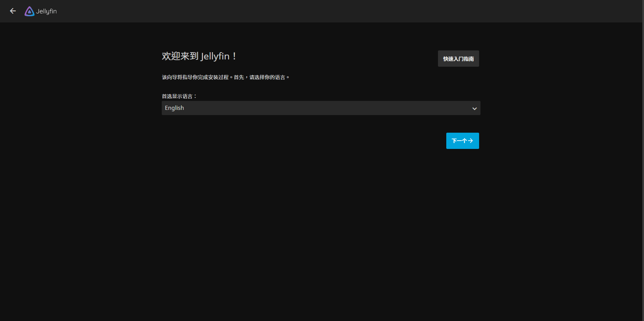Select the chevron on the language dropdown
This screenshot has width=644, height=321.
(x=474, y=108)
